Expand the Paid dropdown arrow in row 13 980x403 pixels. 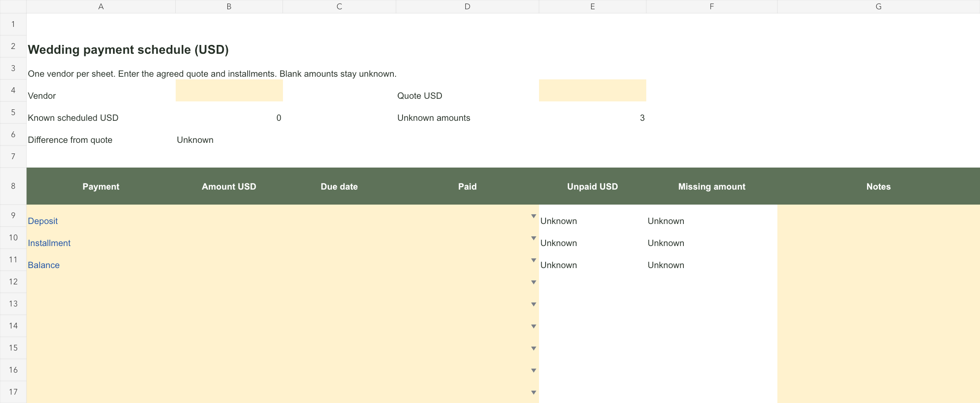(x=533, y=304)
